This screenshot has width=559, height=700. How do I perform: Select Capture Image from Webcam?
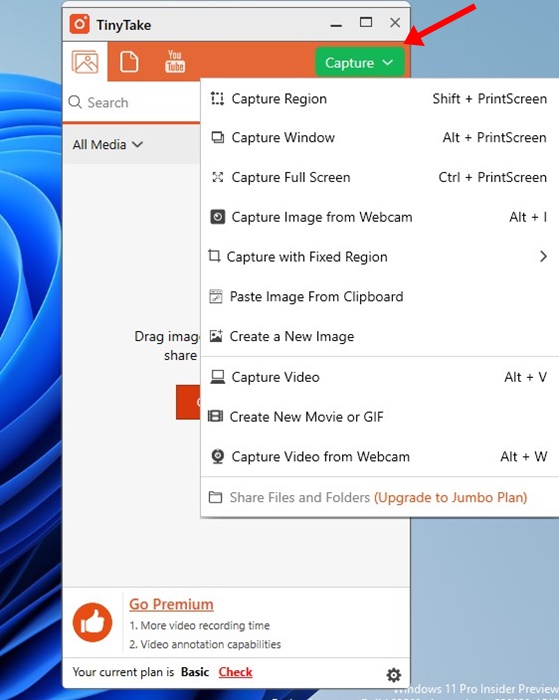tap(380, 217)
